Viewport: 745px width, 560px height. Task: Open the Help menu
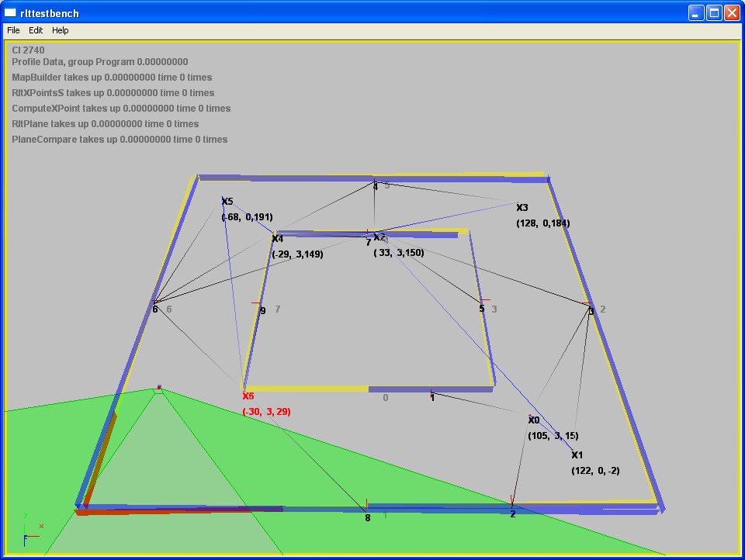[x=61, y=30]
